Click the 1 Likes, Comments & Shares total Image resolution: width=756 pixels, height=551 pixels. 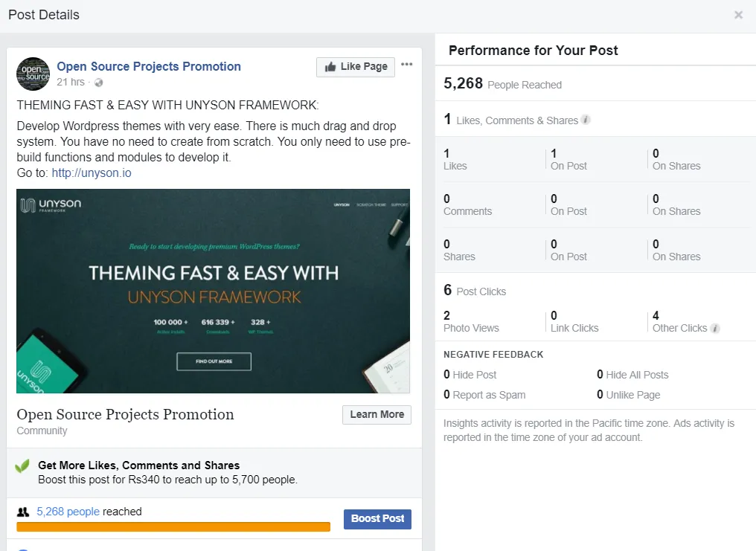click(511, 120)
